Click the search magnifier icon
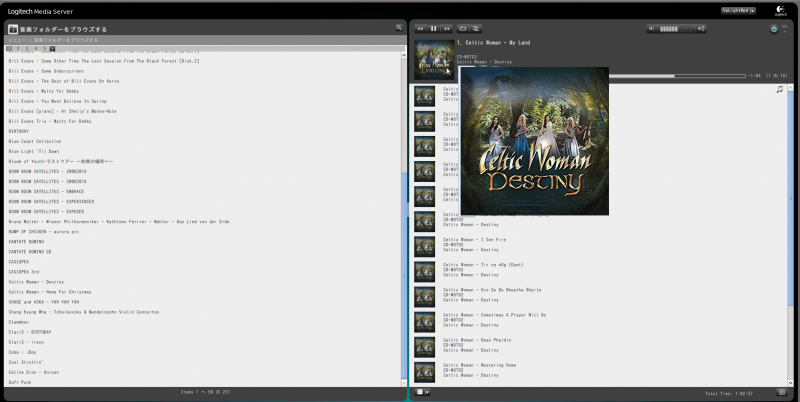The height and width of the screenshot is (402, 800). click(x=399, y=28)
